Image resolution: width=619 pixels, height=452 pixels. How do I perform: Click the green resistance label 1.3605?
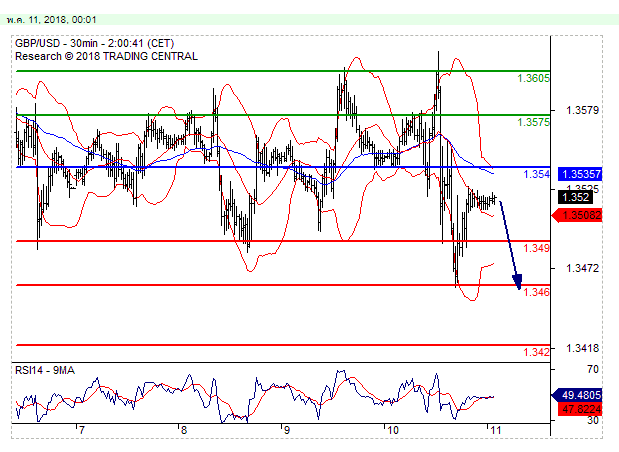(x=533, y=78)
